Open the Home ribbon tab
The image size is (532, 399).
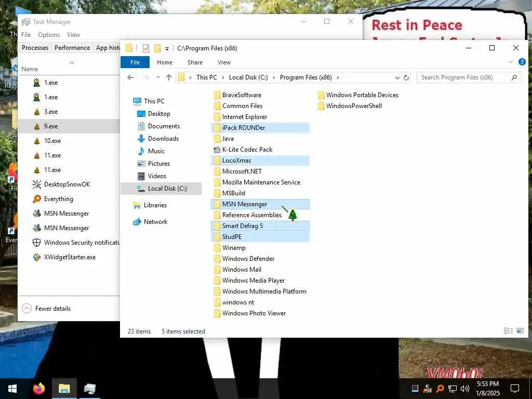165,62
